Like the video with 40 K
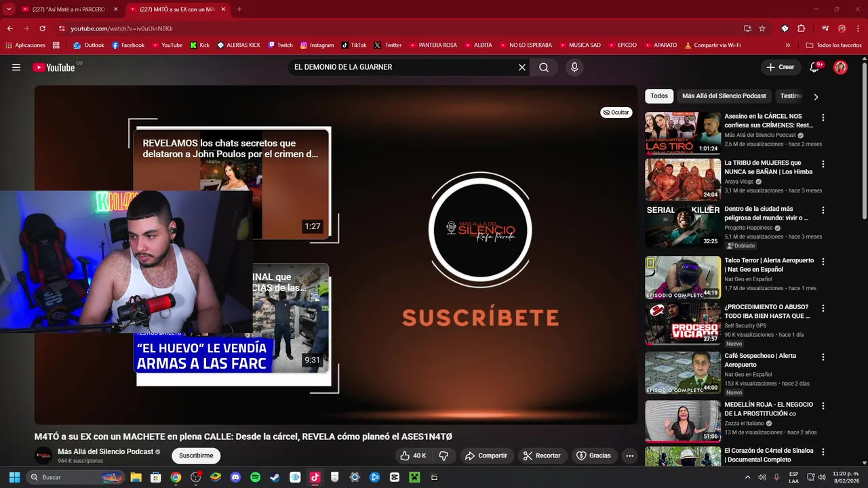 coord(413,455)
